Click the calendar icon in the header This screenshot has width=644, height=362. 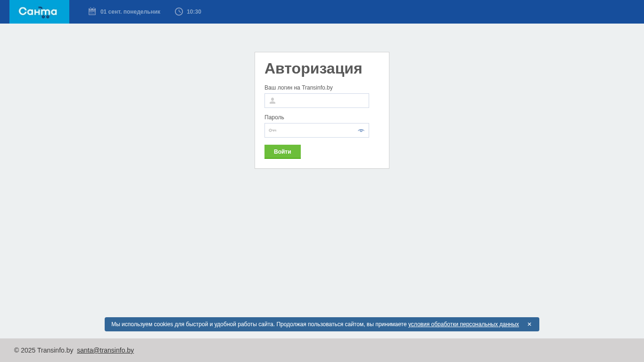[92, 11]
